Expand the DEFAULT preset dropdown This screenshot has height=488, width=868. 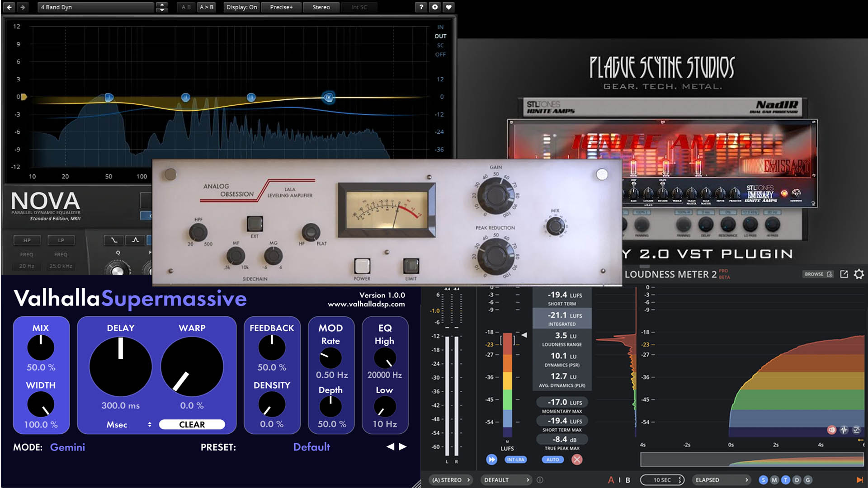pos(505,480)
